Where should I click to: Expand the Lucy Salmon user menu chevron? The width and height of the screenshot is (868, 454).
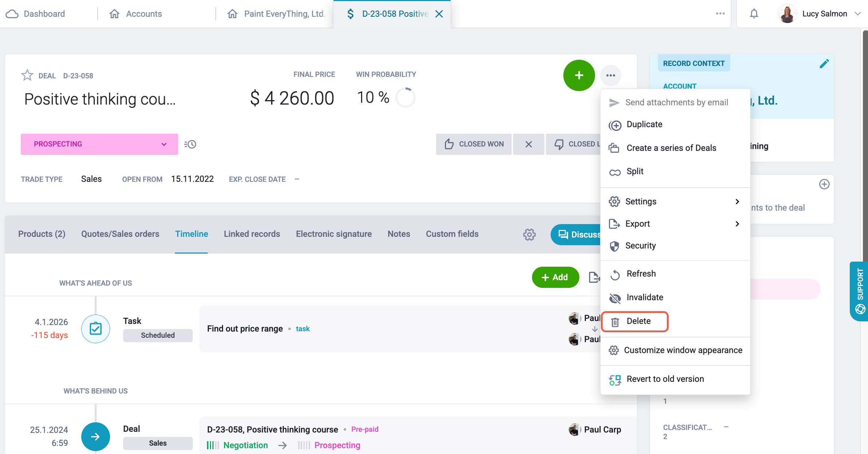[858, 14]
